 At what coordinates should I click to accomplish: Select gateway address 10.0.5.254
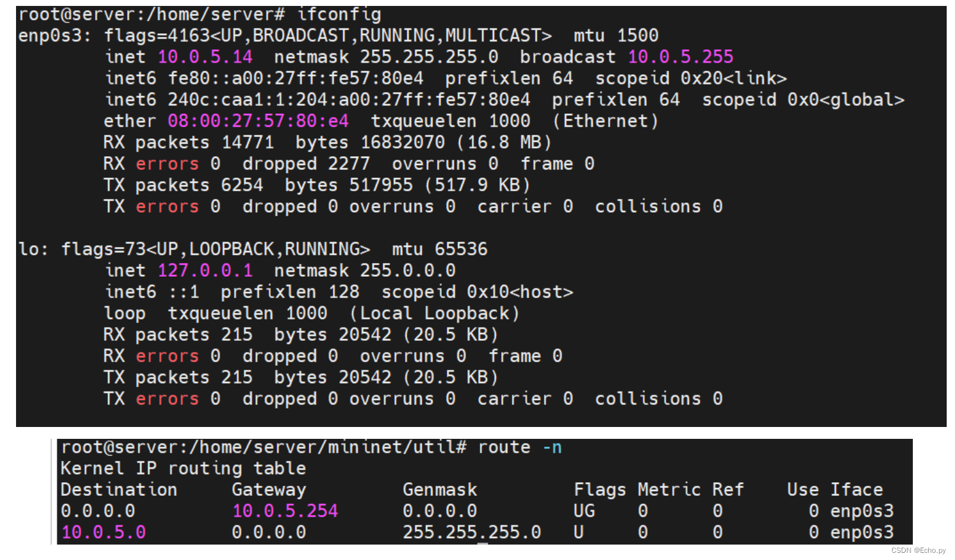[285, 511]
